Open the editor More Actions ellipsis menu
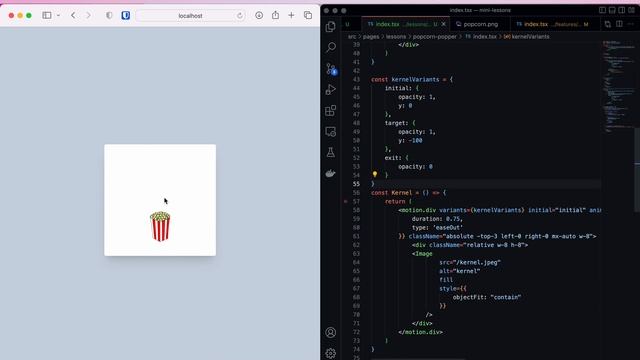Image resolution: width=640 pixels, height=360 pixels. (631, 24)
